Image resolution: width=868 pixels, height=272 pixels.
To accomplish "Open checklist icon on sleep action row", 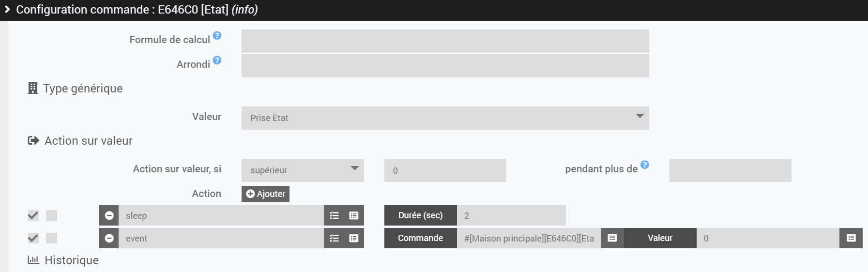I will [x=334, y=215].
